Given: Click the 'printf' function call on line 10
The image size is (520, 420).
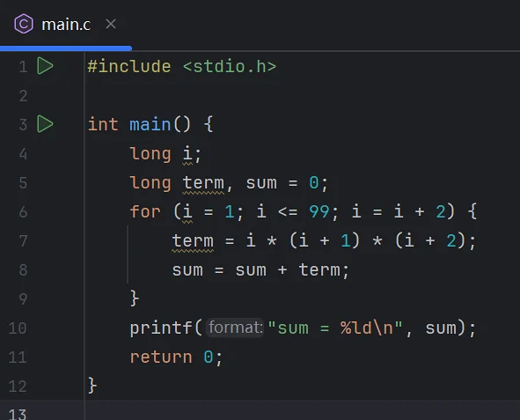Looking at the screenshot, I should click(x=161, y=328).
